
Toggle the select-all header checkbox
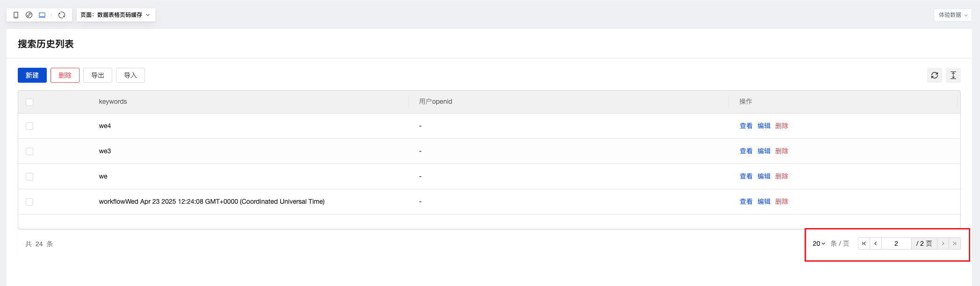click(x=29, y=102)
